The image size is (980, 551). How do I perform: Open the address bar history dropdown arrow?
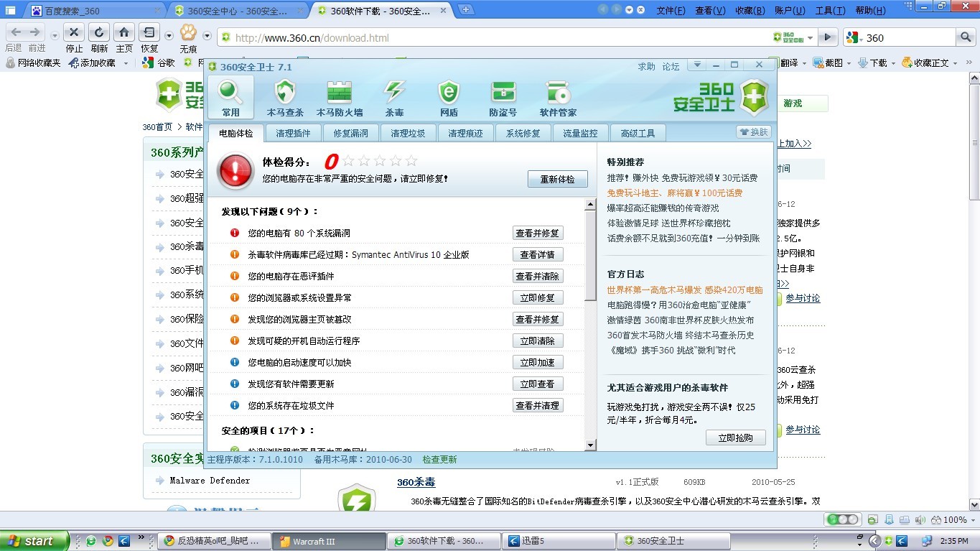tap(811, 38)
